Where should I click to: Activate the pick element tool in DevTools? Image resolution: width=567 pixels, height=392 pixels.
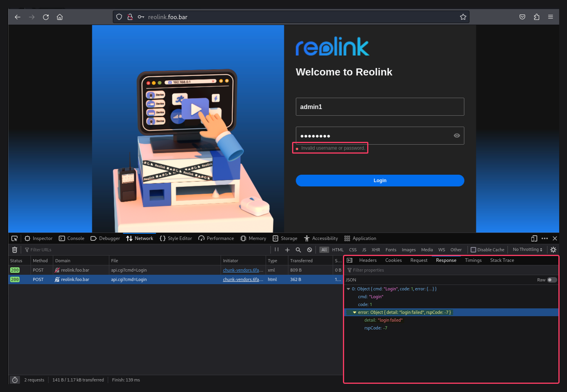coord(14,238)
